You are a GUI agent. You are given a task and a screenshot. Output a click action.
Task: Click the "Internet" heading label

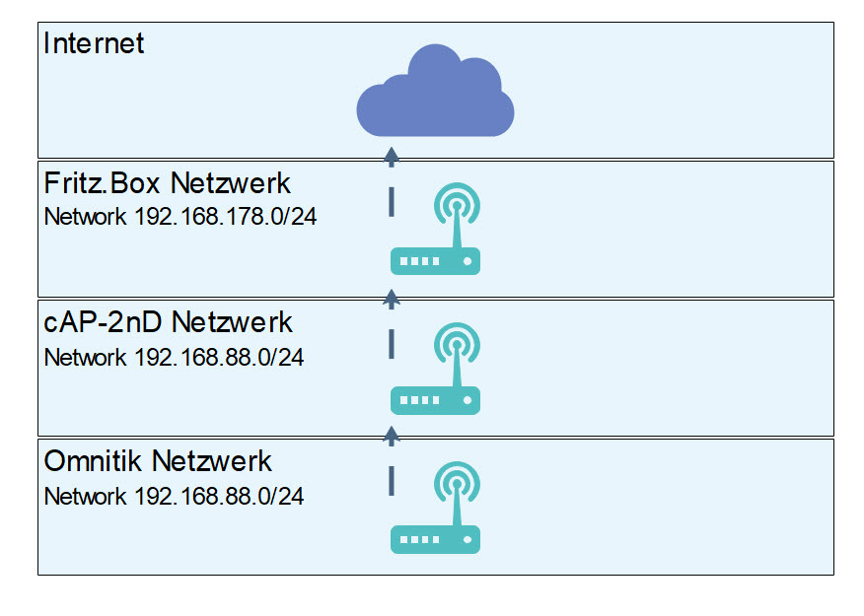click(95, 43)
